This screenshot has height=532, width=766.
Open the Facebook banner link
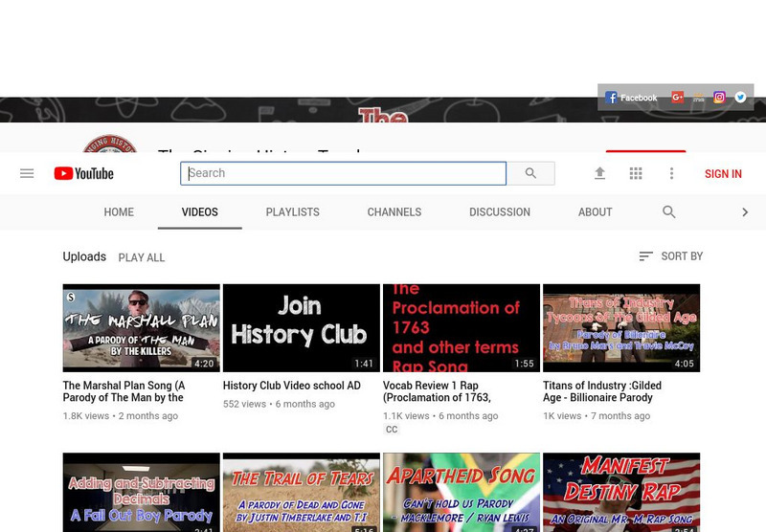pos(631,98)
